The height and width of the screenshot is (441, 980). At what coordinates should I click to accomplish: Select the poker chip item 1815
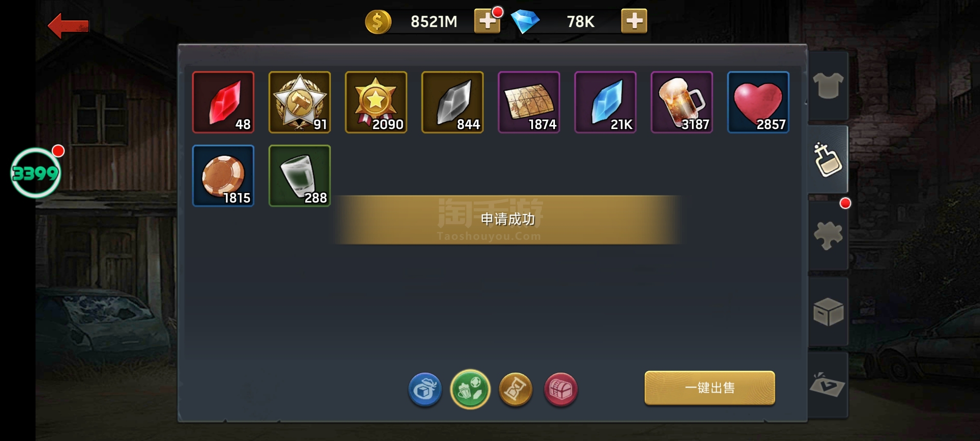[223, 176]
